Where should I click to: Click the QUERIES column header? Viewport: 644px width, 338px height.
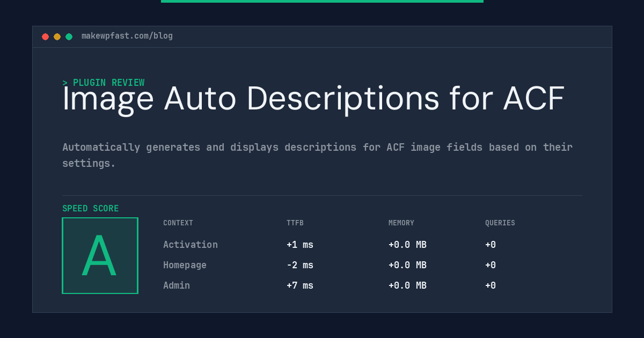[x=500, y=223]
